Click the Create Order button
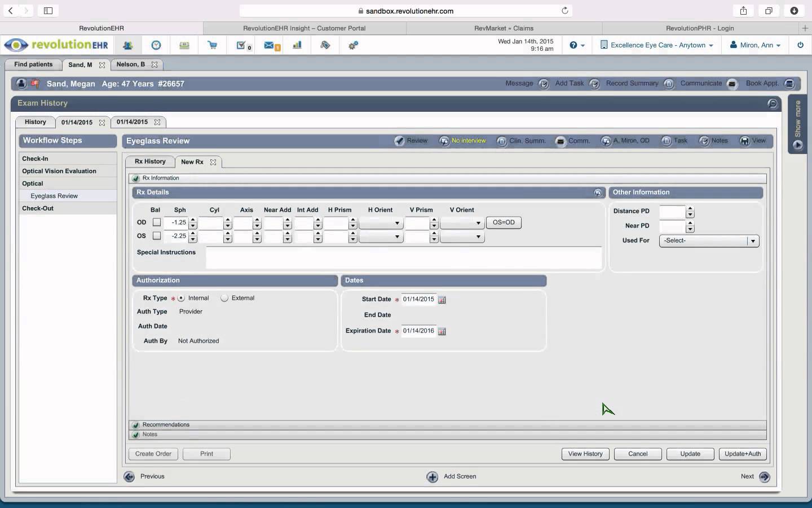Screen dimensions: 812x508 coord(153,454)
